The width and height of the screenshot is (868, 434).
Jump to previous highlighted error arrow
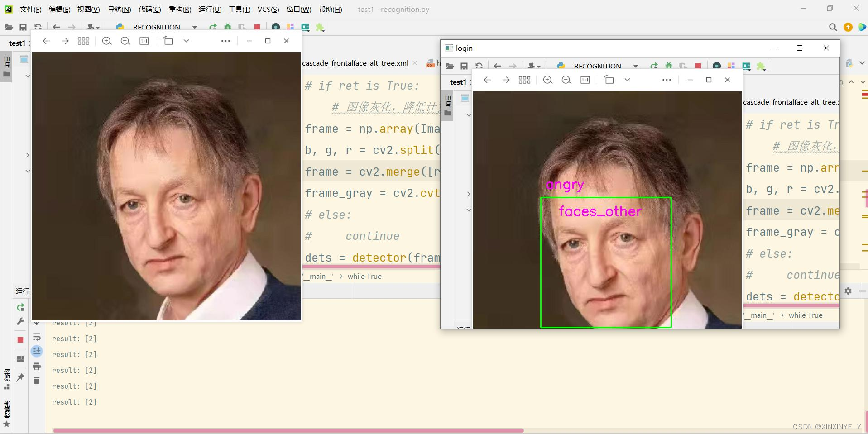click(851, 82)
